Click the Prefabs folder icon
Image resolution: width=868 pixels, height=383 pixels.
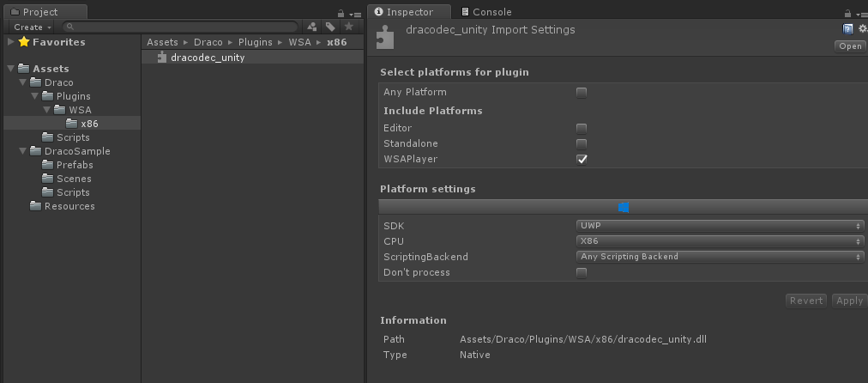coord(48,165)
